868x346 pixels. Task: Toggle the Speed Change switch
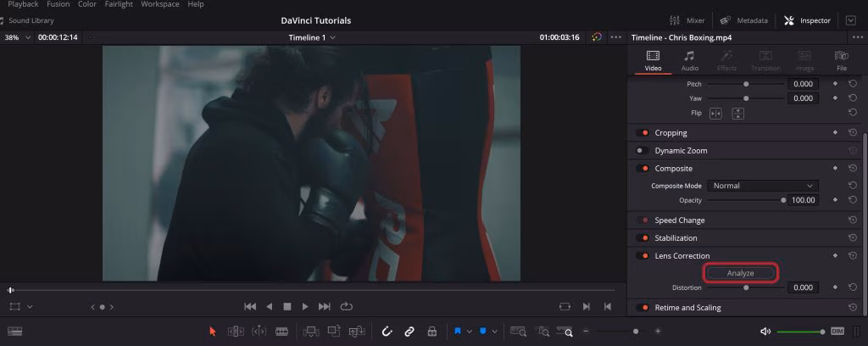click(x=643, y=220)
